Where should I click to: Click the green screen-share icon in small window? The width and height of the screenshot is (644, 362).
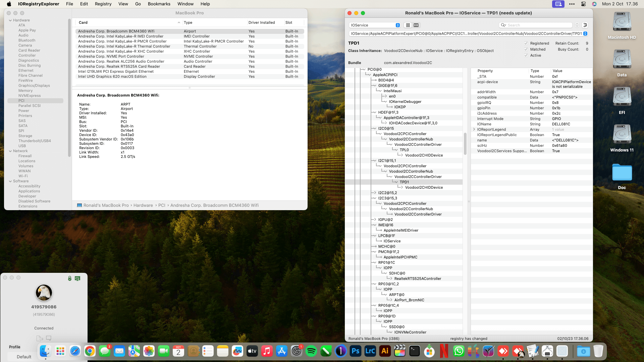(77, 279)
